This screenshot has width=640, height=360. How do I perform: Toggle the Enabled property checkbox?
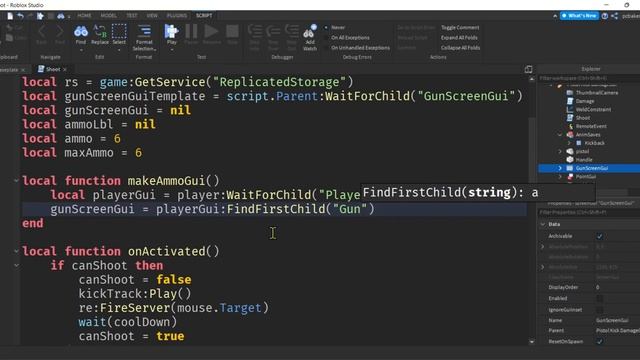(600, 298)
